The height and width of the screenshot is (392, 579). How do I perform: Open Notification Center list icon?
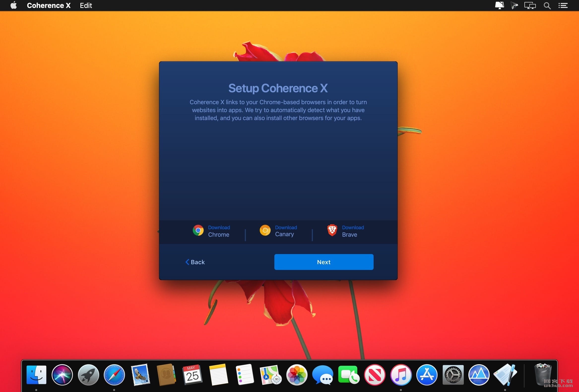click(563, 5)
